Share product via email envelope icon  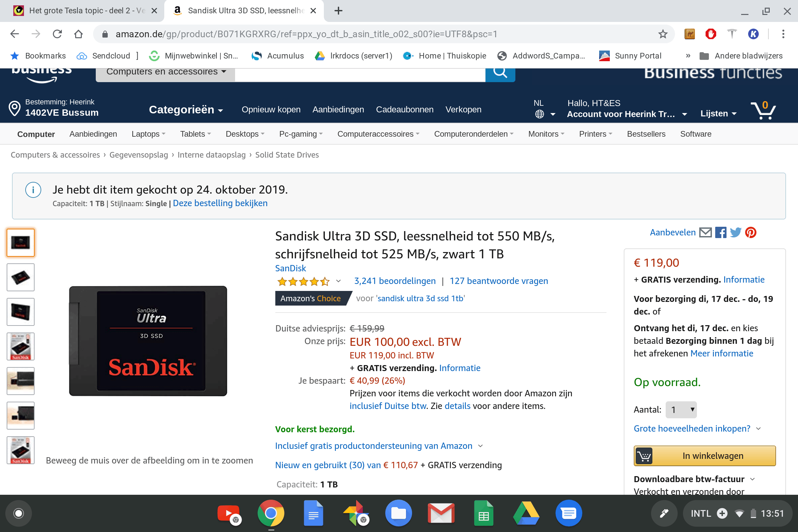point(705,232)
